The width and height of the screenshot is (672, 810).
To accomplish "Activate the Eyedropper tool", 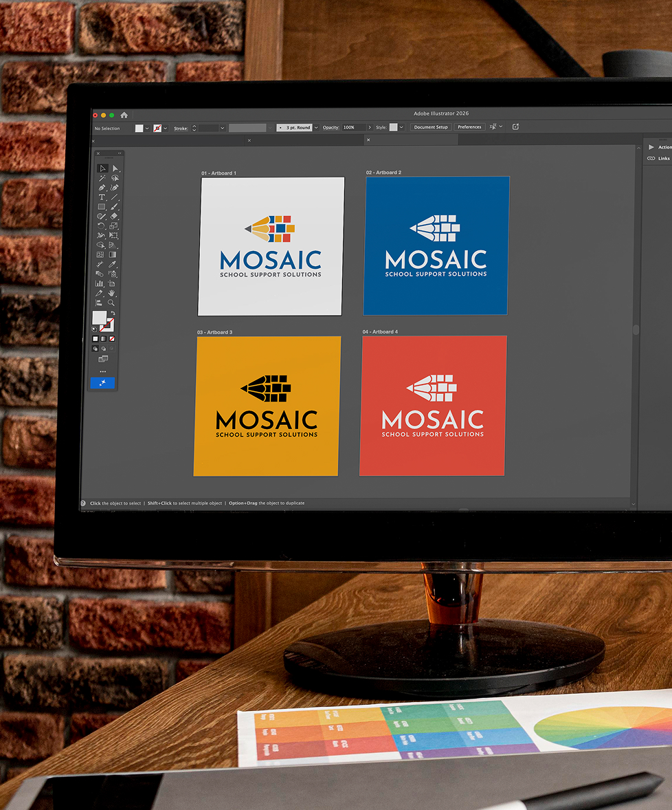I will [x=112, y=264].
